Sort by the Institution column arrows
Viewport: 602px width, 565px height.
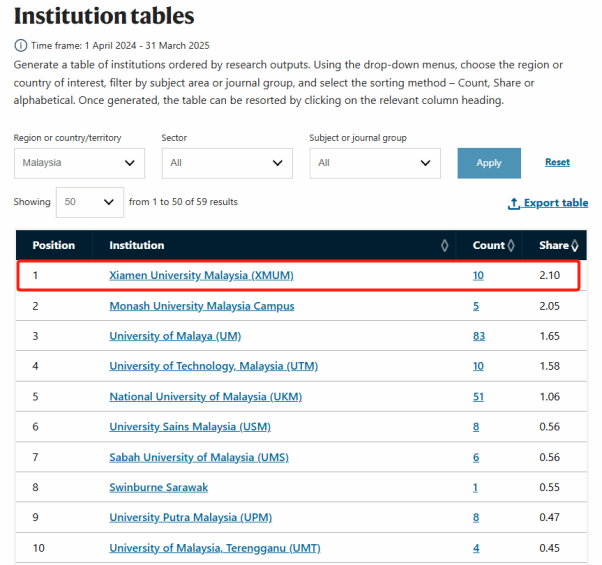pos(444,246)
